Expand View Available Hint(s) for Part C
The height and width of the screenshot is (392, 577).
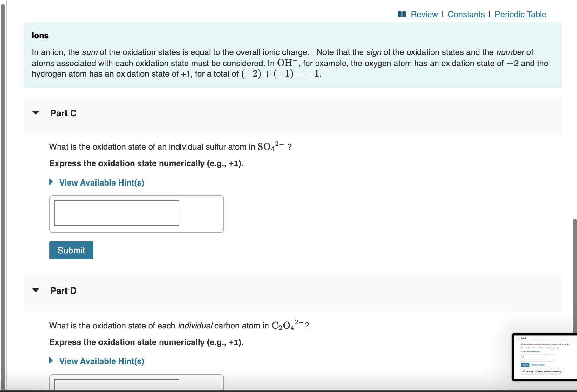[101, 182]
